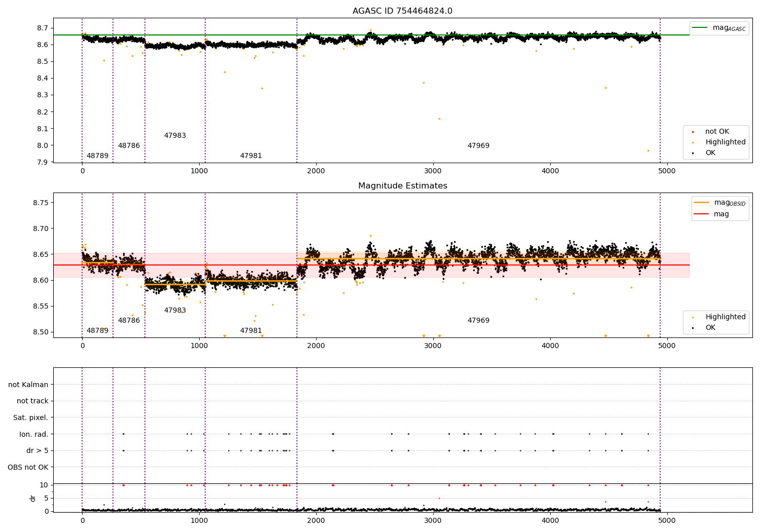Viewport: 760px width, 532px height.
Task: Click the 47983 obsid label in the top plot
Action: (175, 136)
